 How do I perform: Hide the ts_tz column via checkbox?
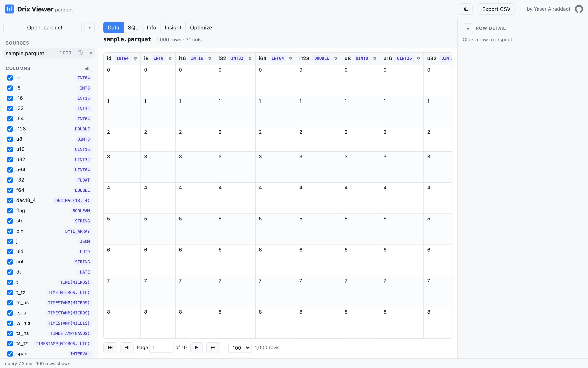tap(10, 344)
